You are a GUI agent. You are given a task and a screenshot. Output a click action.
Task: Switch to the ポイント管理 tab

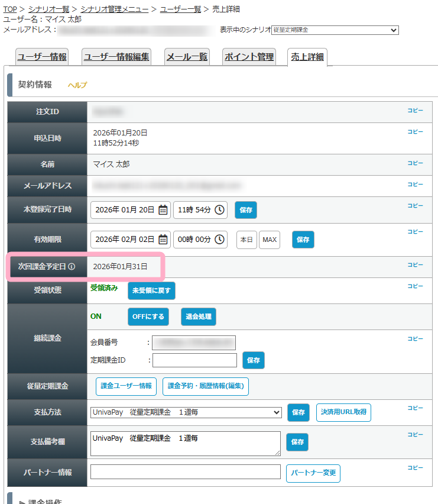pyautogui.click(x=249, y=57)
